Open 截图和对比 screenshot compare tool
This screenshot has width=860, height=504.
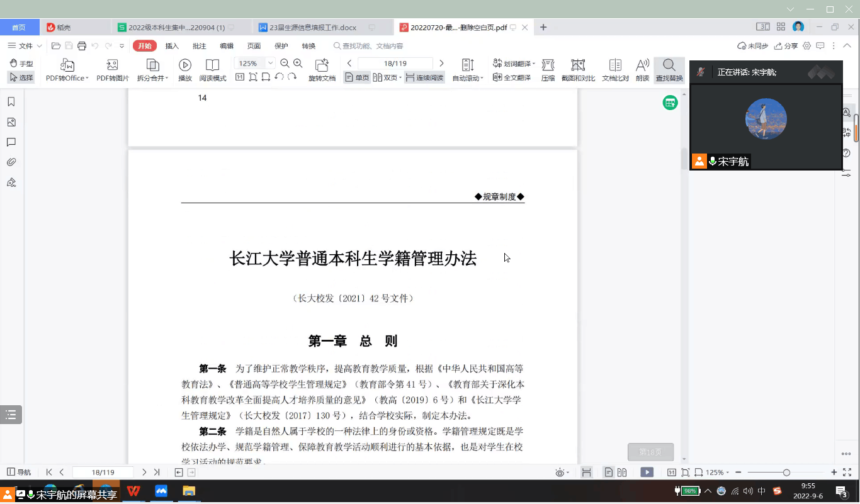point(578,70)
